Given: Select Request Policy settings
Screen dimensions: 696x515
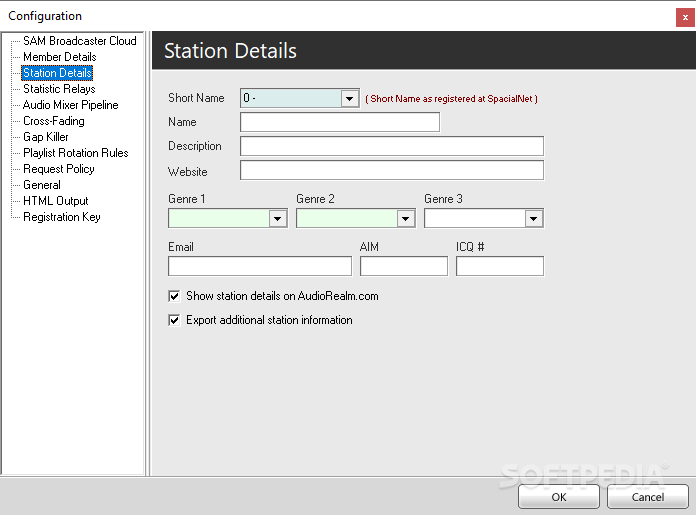Looking at the screenshot, I should [x=59, y=169].
